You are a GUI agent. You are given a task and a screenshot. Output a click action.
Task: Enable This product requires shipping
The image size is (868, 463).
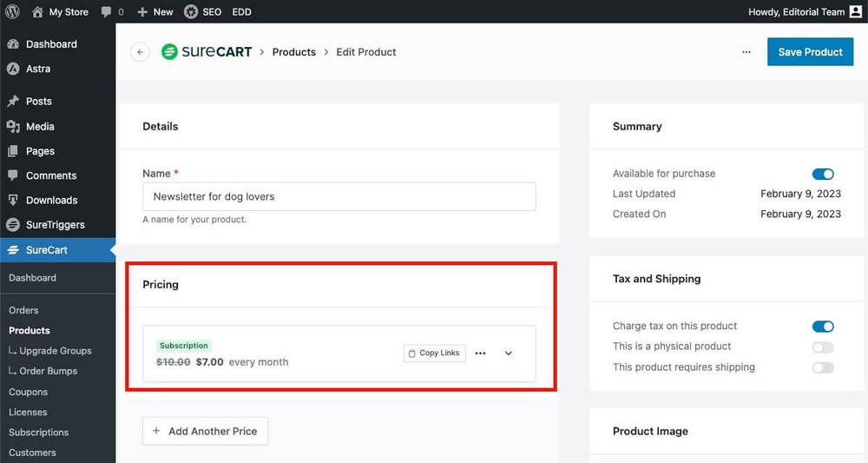point(823,367)
